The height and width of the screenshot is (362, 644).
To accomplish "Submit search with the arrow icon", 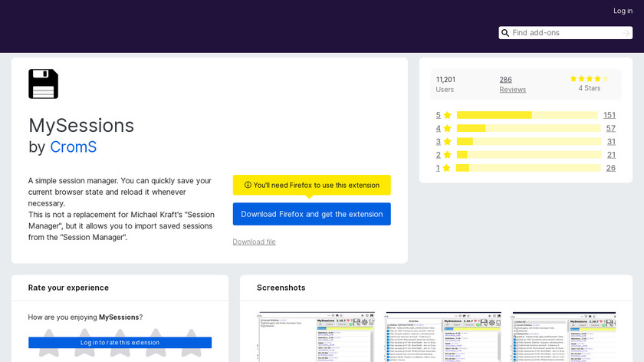I will tap(626, 33).
